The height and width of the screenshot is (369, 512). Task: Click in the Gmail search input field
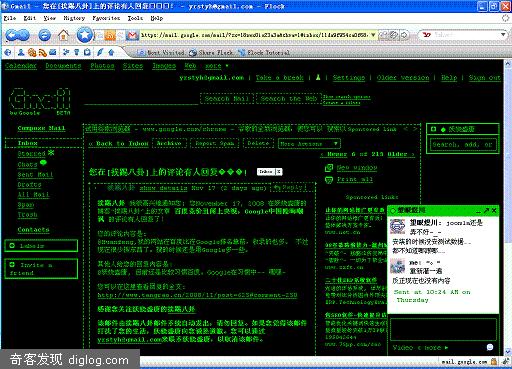click(x=141, y=99)
